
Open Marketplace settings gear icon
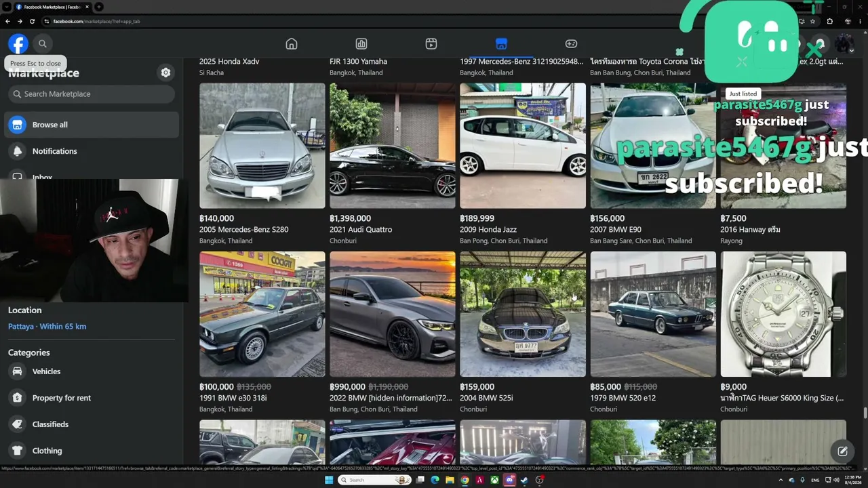point(165,73)
